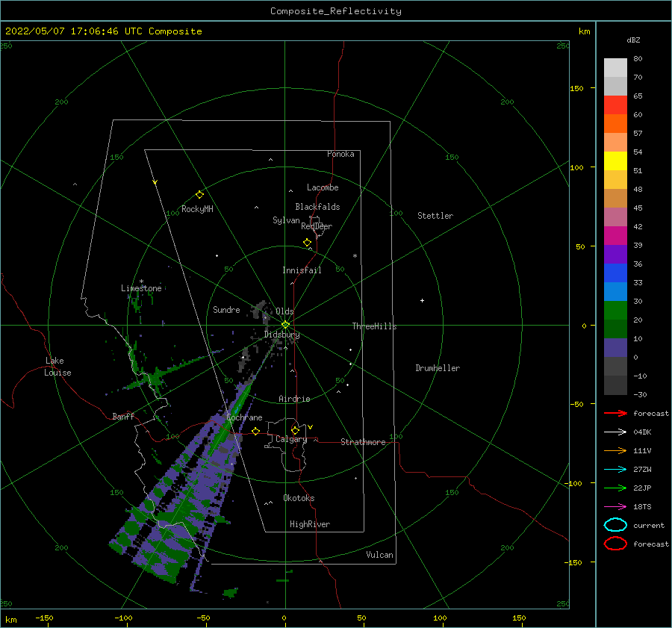This screenshot has height=628, width=672.
Task: Click the Airdrie town label
Action: [294, 399]
